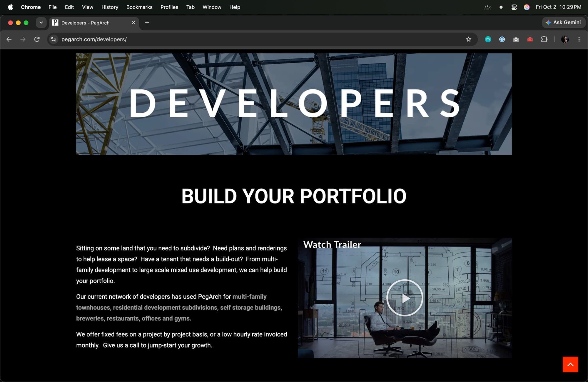588x382 pixels.
Task: Click the Ask Gemini button
Action: (563, 22)
